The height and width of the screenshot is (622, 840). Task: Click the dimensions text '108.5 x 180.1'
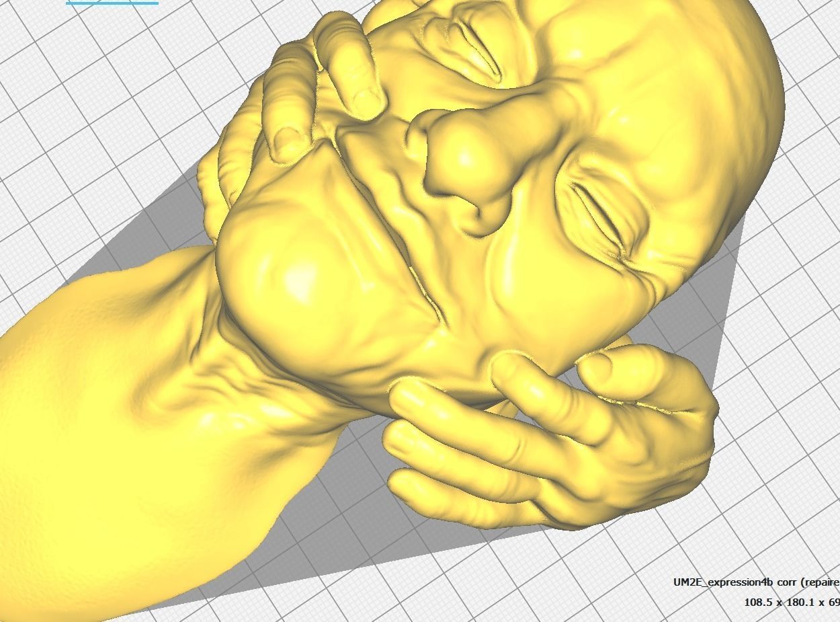780,602
